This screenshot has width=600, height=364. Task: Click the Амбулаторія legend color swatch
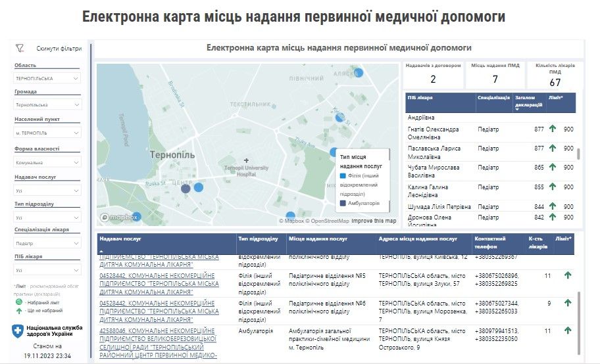(x=343, y=204)
